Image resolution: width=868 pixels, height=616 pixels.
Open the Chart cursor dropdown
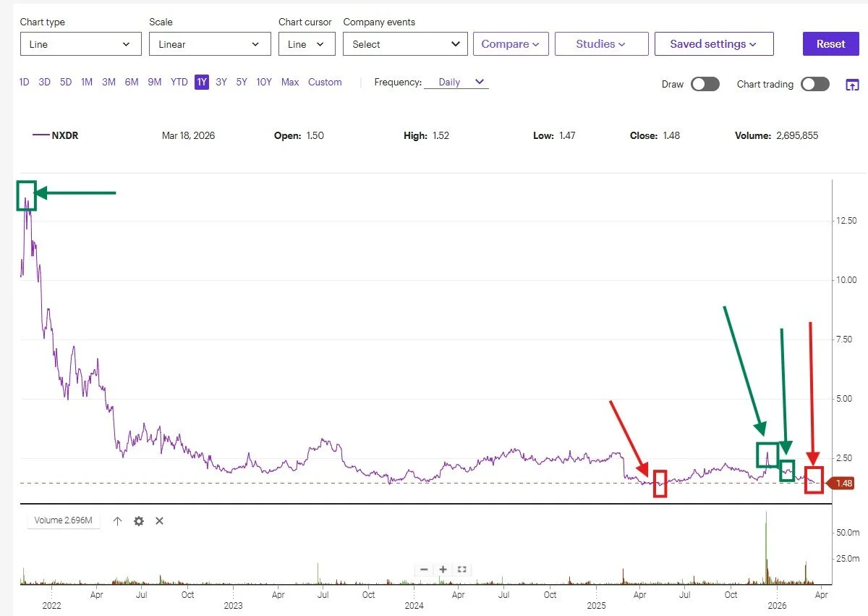coord(306,43)
